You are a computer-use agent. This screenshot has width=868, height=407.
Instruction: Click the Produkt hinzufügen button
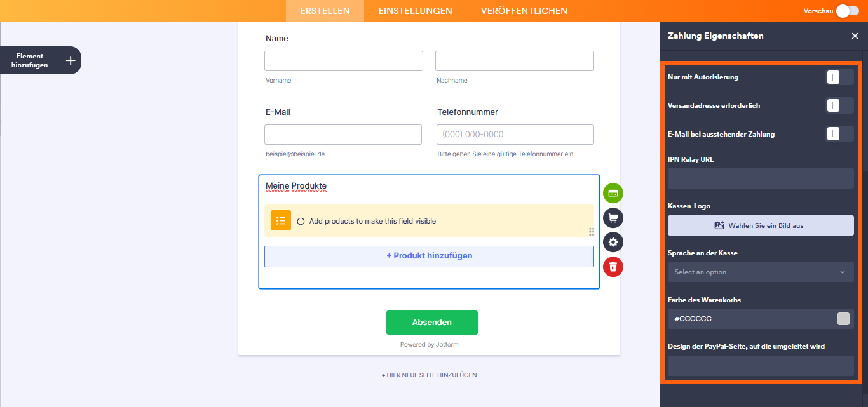(429, 256)
